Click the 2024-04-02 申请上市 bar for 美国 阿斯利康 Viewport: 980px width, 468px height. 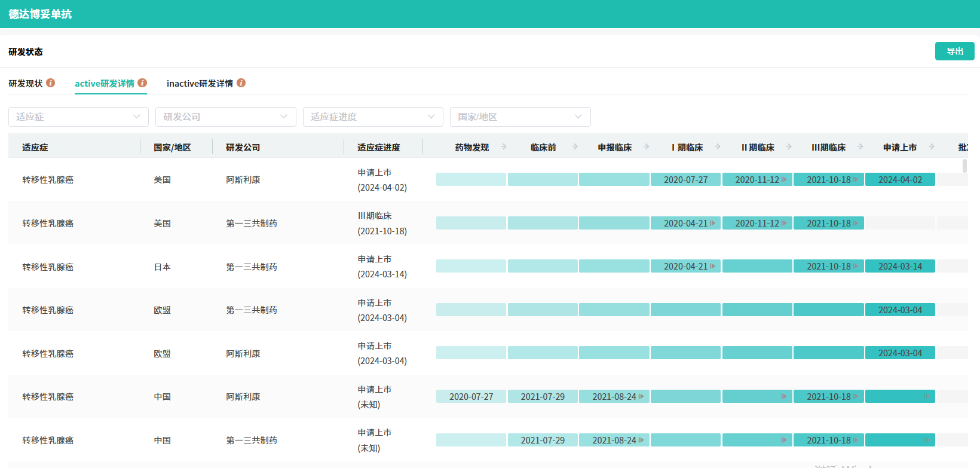click(x=900, y=179)
